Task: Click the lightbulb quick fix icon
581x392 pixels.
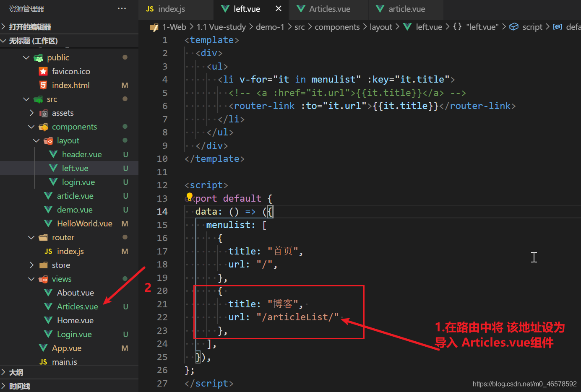Action: (190, 197)
